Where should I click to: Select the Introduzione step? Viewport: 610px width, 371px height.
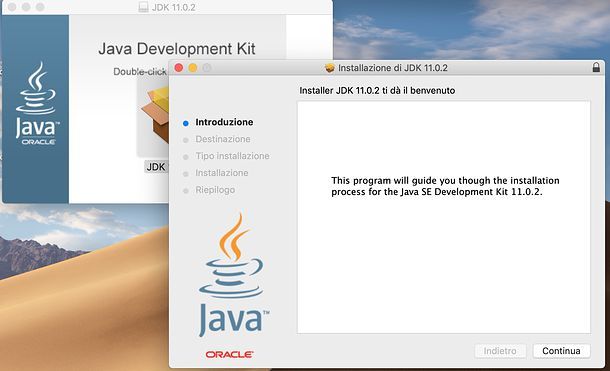coord(224,122)
